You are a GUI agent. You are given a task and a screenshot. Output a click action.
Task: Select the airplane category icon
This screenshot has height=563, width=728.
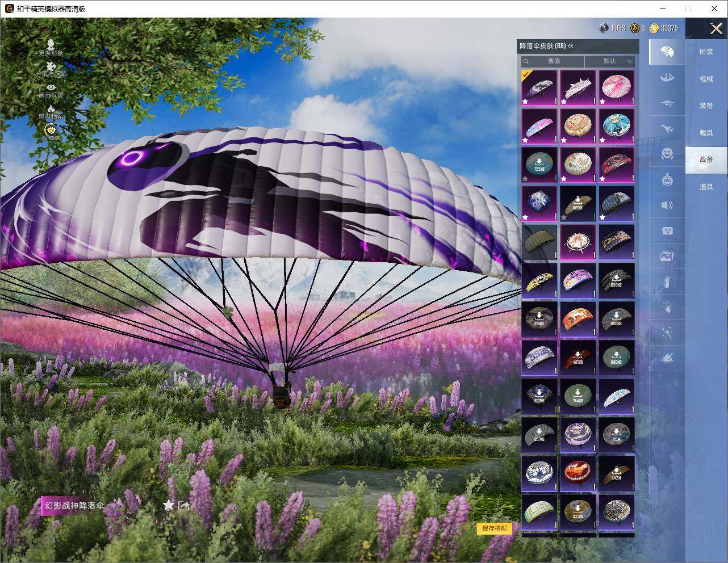667,129
